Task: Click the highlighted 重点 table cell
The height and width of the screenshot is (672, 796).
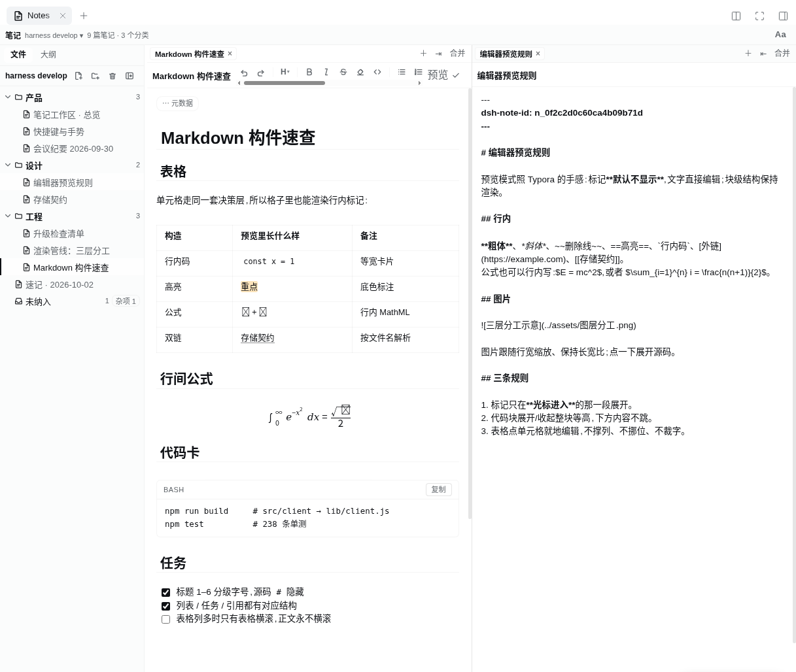Action: point(249,287)
